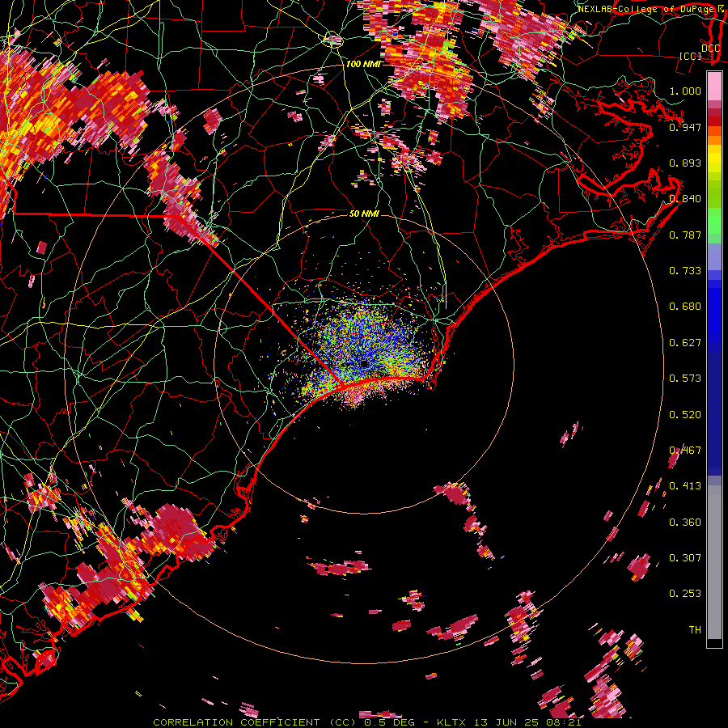The width and height of the screenshot is (728, 728).
Task: Click the pink color band near 1.000
Action: tap(714, 87)
